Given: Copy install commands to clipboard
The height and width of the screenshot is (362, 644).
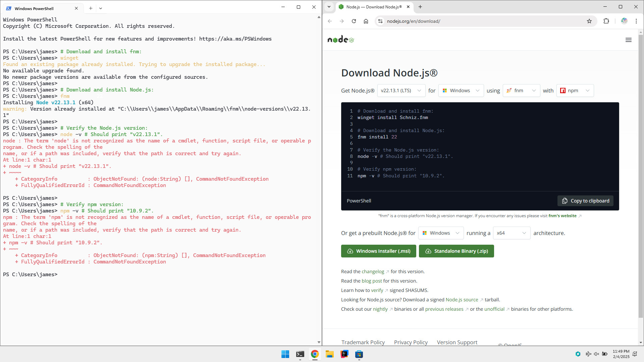Looking at the screenshot, I should (x=585, y=201).
